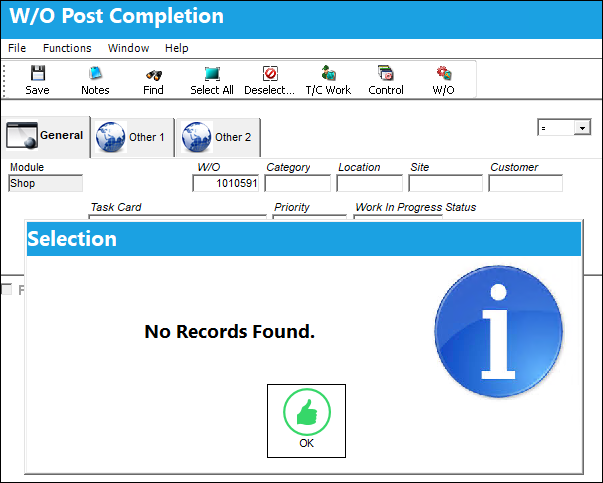Click the Save floppy disk icon
The width and height of the screenshot is (603, 483).
coord(38,73)
